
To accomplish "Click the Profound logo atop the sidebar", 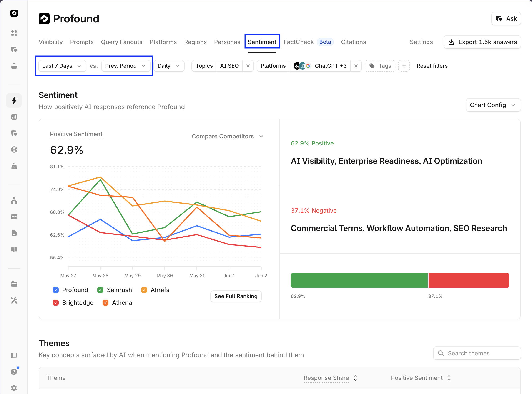I will (x=14, y=13).
